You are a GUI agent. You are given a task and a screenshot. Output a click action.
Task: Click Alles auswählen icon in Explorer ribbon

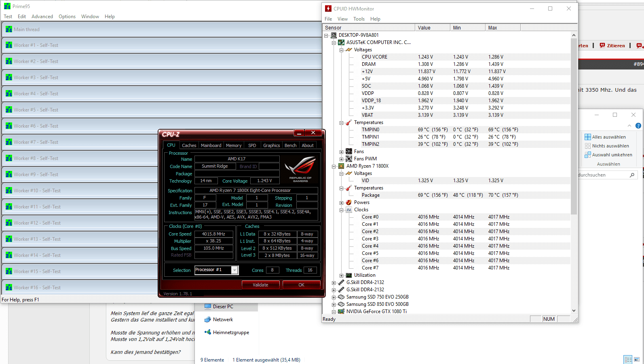pos(588,137)
